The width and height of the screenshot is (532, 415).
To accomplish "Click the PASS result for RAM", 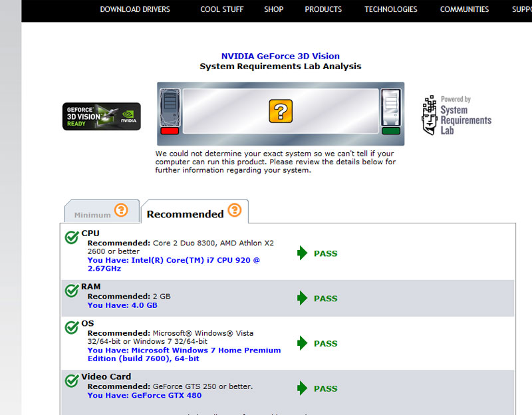I will [x=326, y=299].
